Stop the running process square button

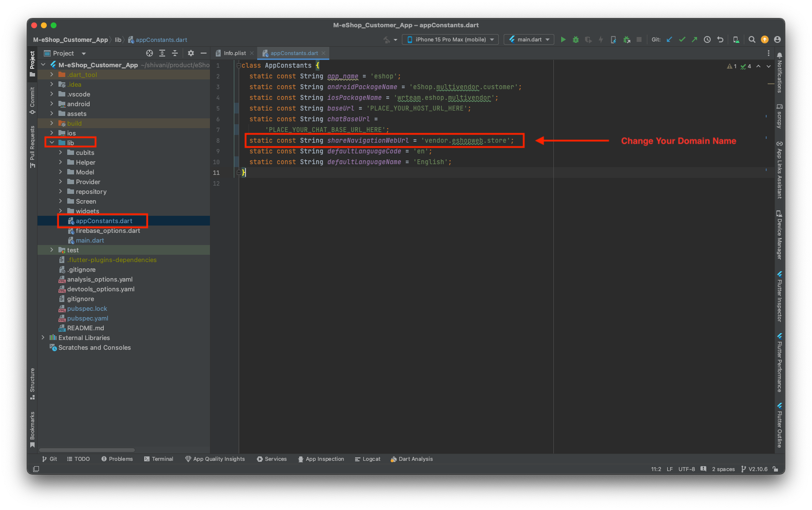pos(639,39)
